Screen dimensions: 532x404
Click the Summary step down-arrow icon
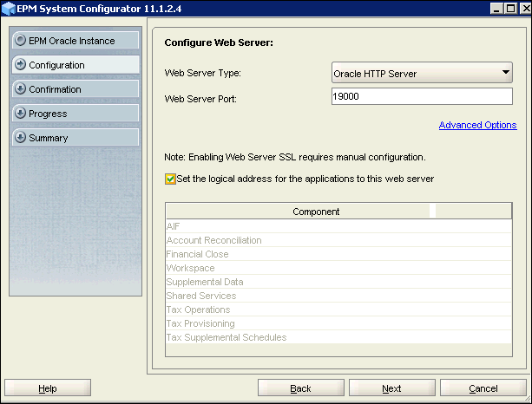[x=20, y=138]
